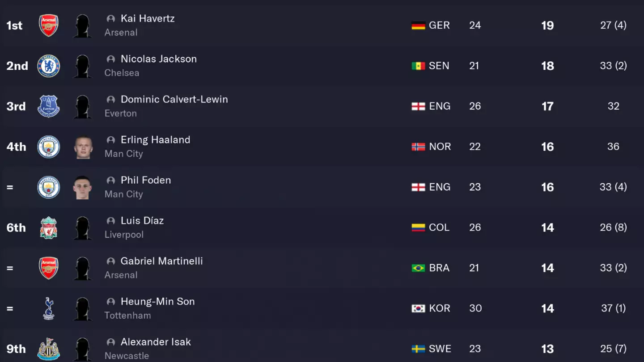Click Arsenal badge beside Kai Havertz
This screenshot has height=362, width=644.
[x=48, y=25]
